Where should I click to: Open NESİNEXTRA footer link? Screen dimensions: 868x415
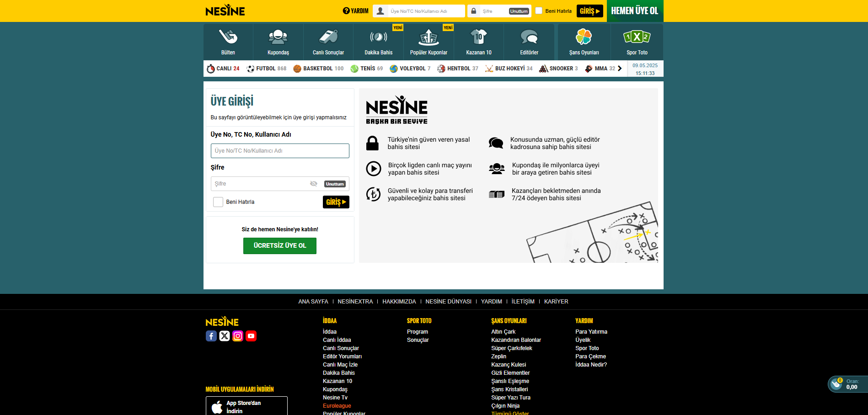(x=355, y=302)
